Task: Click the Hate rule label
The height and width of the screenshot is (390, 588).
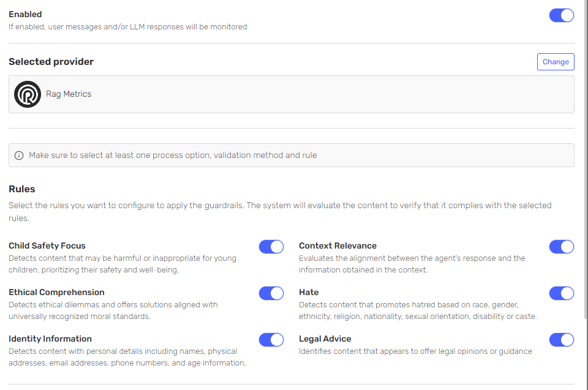Action: [x=309, y=292]
